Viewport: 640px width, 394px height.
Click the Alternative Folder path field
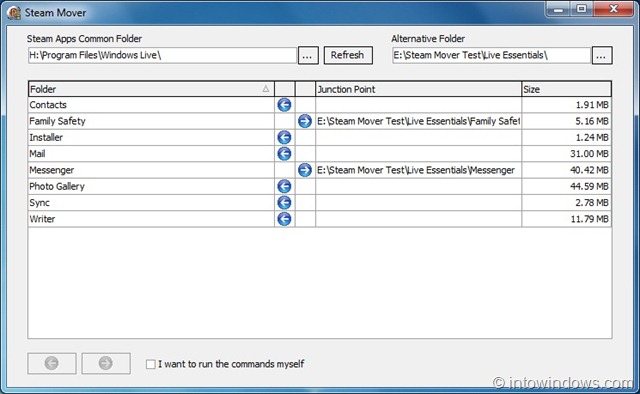tap(491, 56)
